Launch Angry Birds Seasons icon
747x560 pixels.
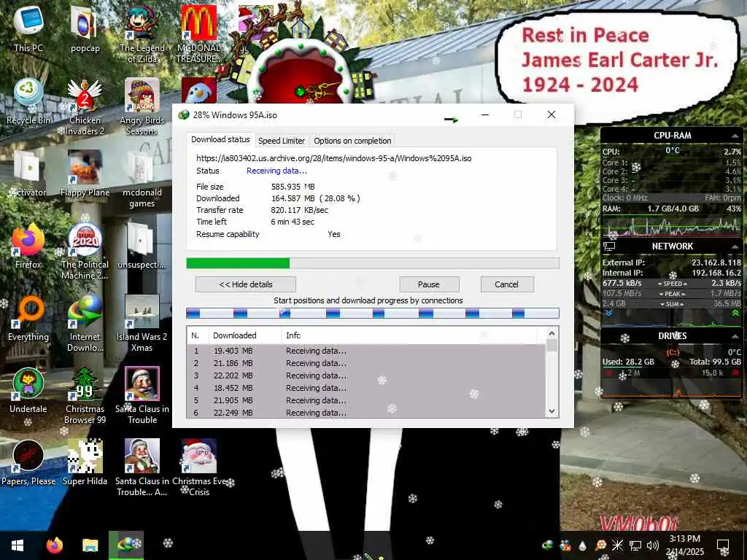click(142, 106)
